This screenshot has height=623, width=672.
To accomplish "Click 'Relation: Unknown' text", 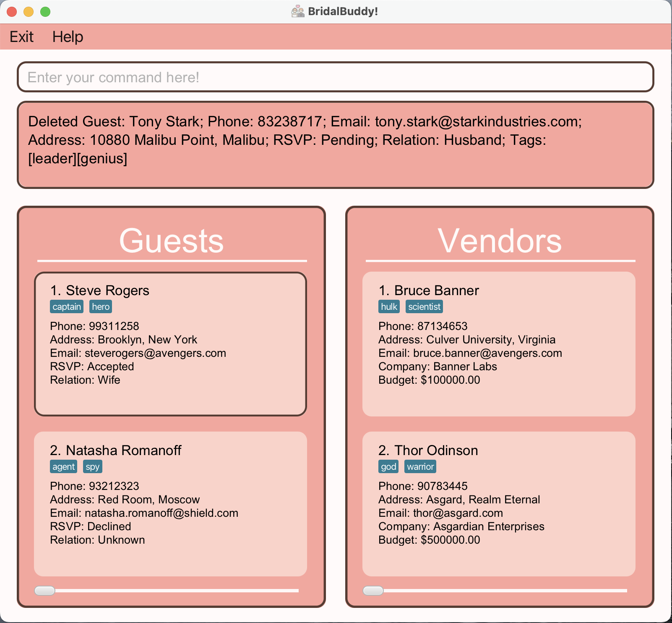I will coord(97,540).
